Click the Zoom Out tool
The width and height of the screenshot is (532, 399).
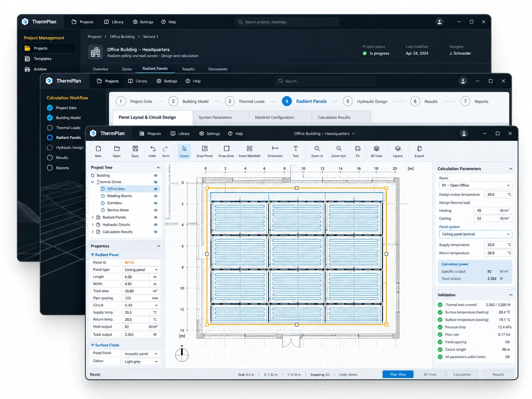tap(338, 151)
